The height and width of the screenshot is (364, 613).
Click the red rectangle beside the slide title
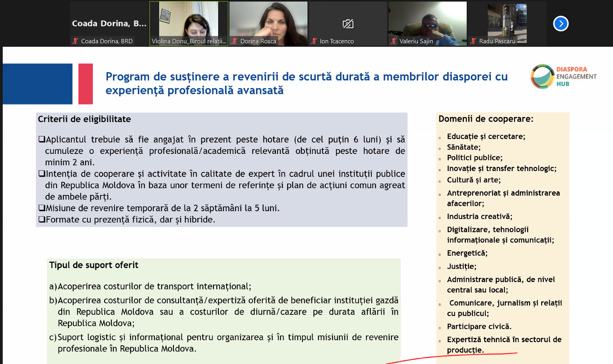[x=85, y=84]
